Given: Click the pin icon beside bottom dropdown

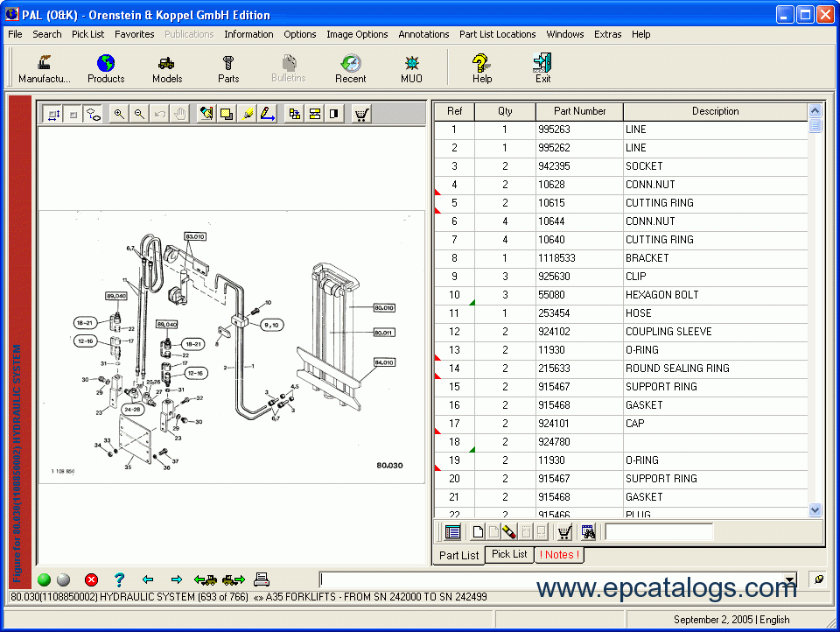Looking at the screenshot, I should pos(819,579).
